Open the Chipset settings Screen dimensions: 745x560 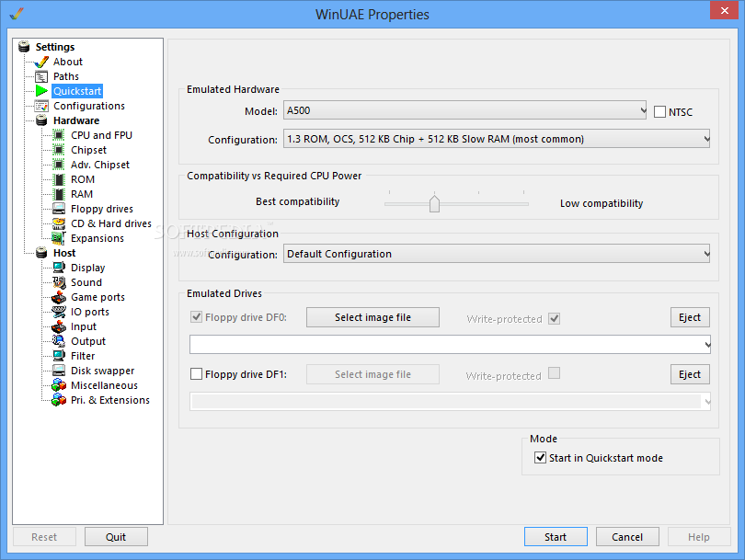(88, 150)
